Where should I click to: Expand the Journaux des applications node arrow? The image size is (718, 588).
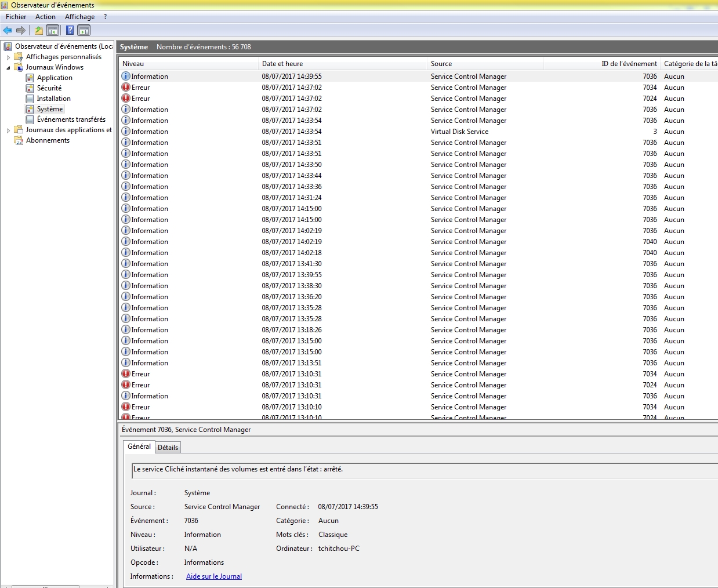(8, 130)
